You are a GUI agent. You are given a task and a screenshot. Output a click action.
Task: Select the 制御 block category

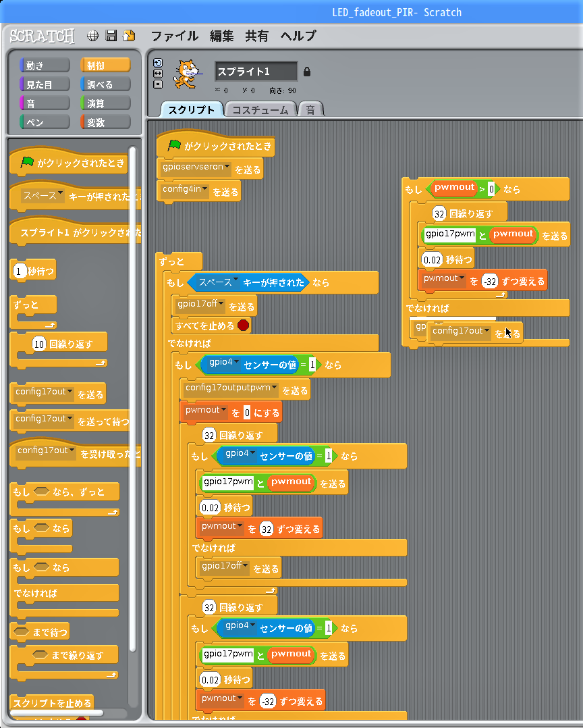105,66
